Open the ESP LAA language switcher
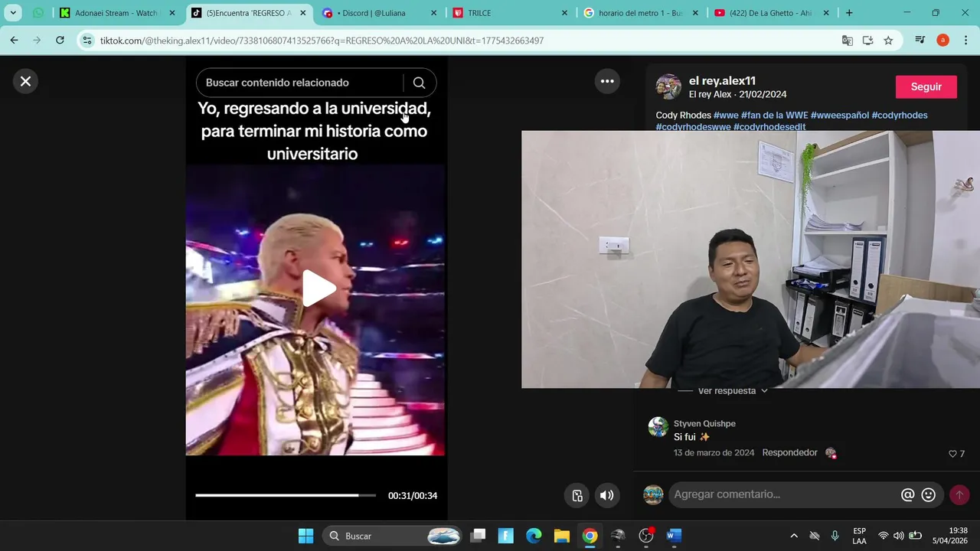980x551 pixels. (859, 536)
